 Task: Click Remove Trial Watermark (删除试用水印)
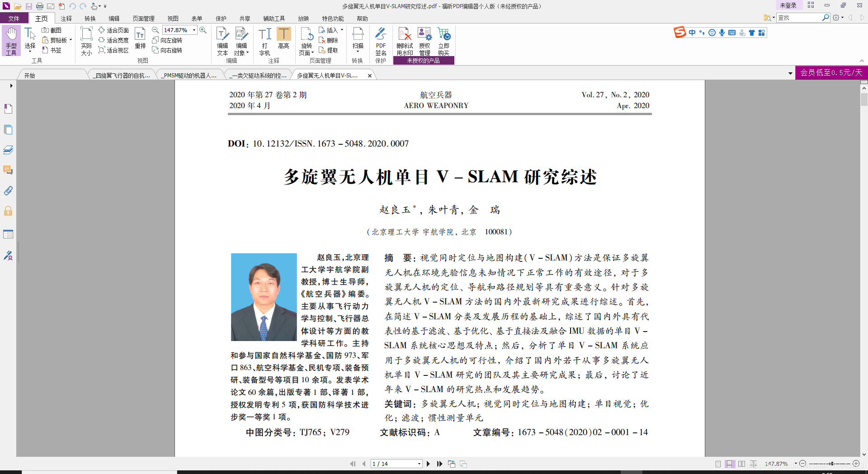[405, 41]
